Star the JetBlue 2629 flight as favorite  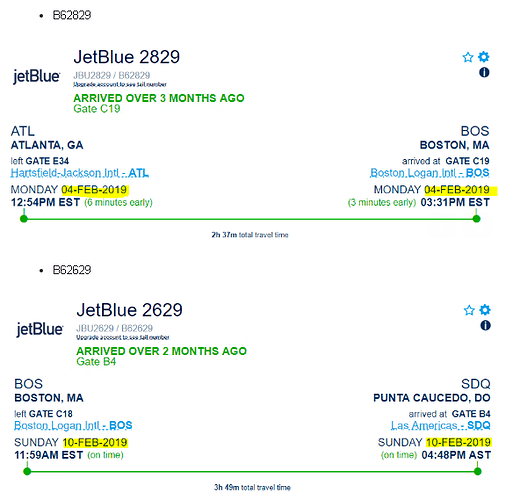[x=469, y=310]
